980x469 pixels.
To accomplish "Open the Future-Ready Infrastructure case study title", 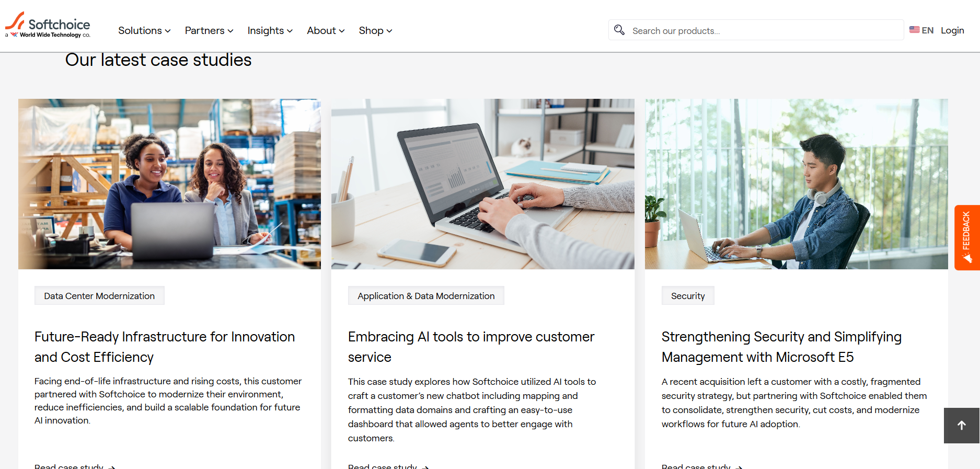I will 165,347.
